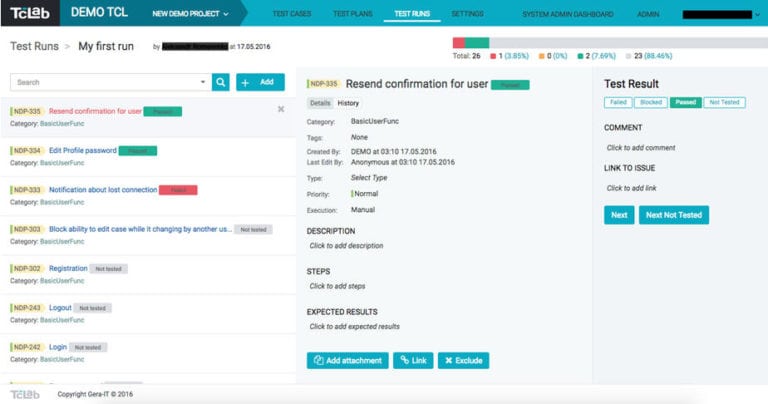Click the Add button with plus icon
Viewport: 768px width, 404px height.
(x=260, y=82)
